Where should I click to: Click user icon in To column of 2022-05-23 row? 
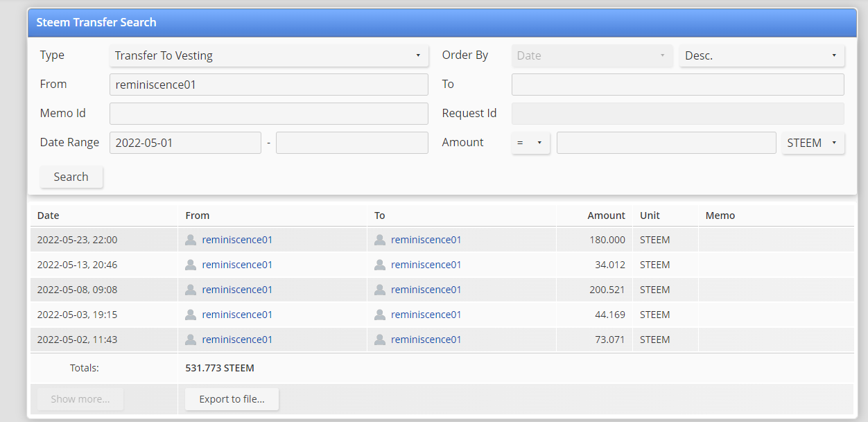click(380, 240)
